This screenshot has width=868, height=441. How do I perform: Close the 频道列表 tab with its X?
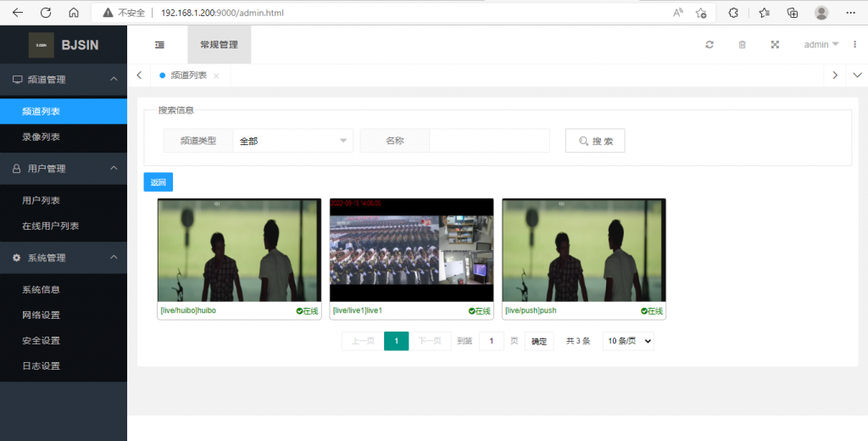click(216, 75)
